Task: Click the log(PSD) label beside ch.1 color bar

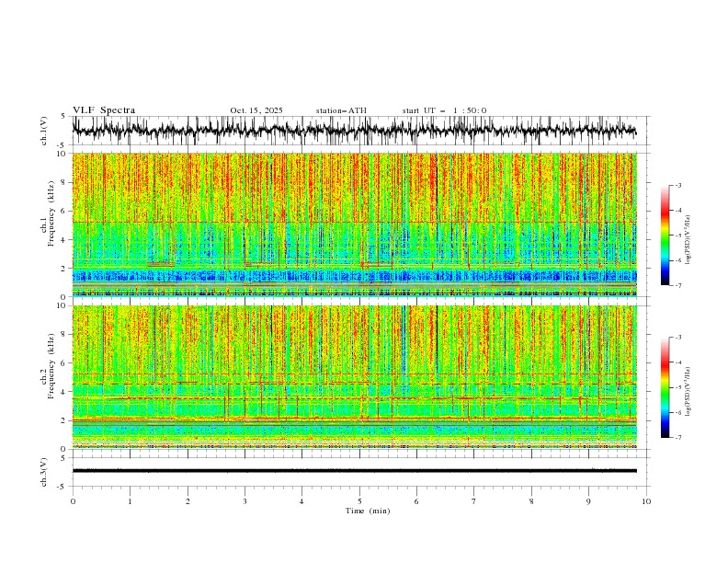Action: pos(688,240)
